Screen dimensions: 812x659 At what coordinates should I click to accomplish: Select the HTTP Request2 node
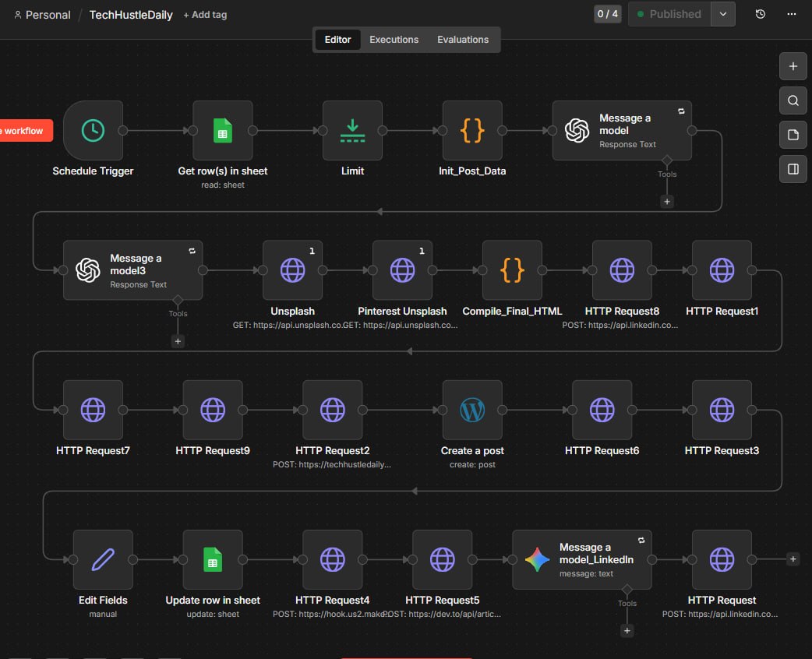[x=333, y=410]
